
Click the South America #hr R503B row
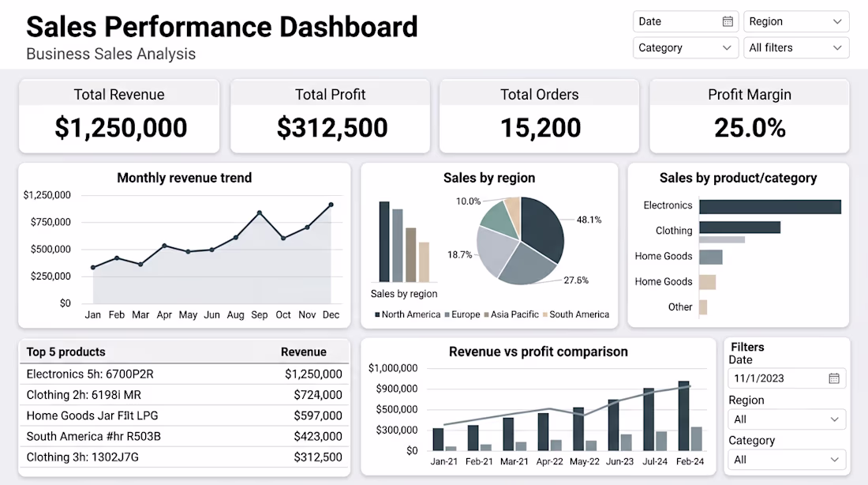(x=185, y=436)
